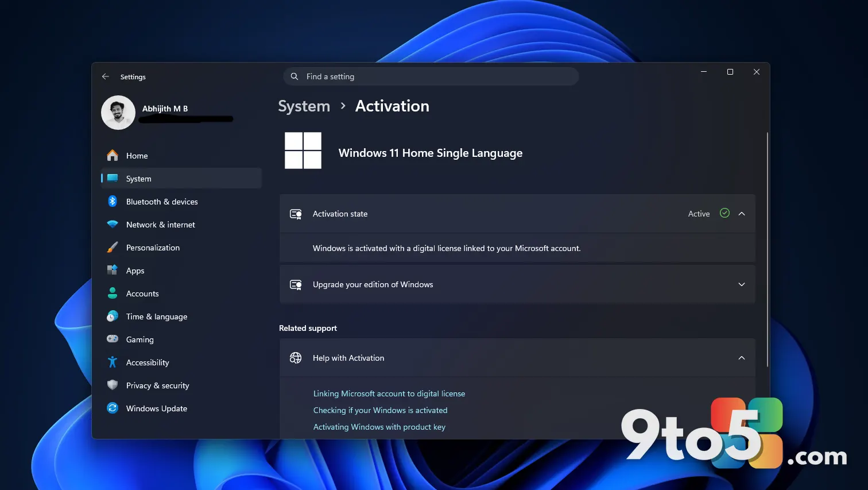The width and height of the screenshot is (868, 490).
Task: Expand Upgrade your edition of Windows
Action: click(x=517, y=284)
